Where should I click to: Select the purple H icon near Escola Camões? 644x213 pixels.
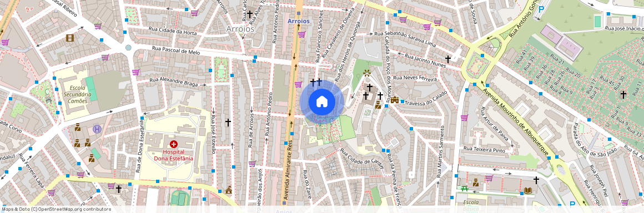pyautogui.click(x=97, y=129)
